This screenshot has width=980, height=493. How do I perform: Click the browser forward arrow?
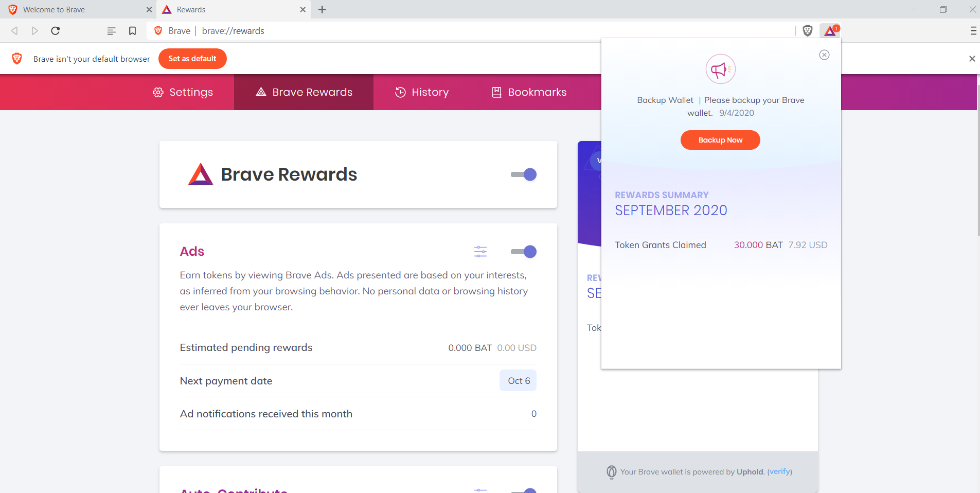pyautogui.click(x=34, y=31)
